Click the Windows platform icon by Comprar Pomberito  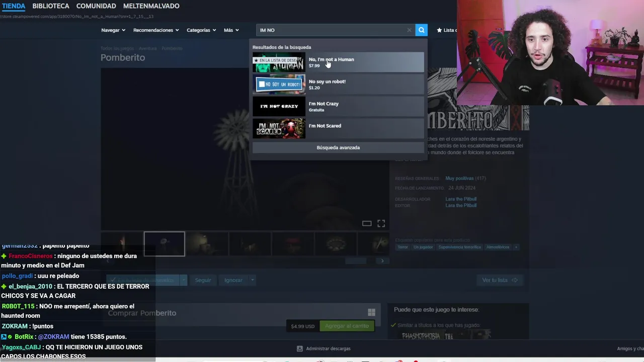coord(371,312)
